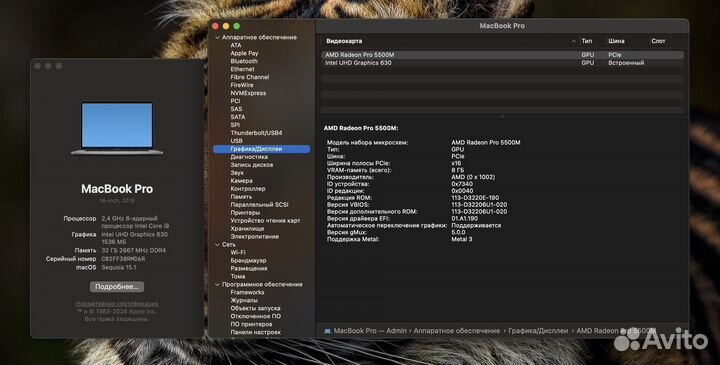Close the System Information window
Image resolution: width=720 pixels, height=365 pixels.
[215, 26]
